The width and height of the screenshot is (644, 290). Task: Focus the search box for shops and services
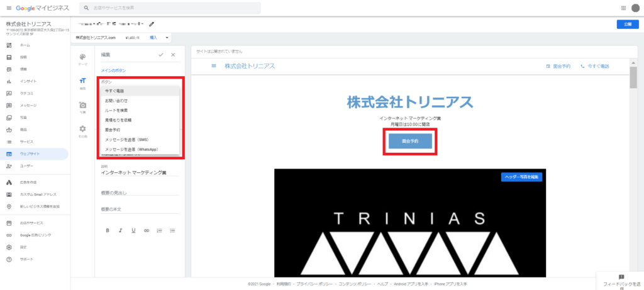[170, 8]
